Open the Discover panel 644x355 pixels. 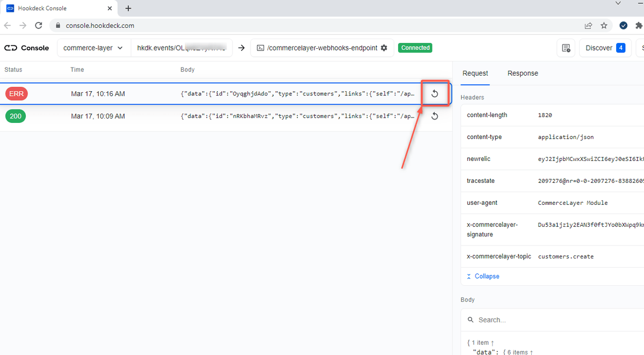(x=605, y=48)
